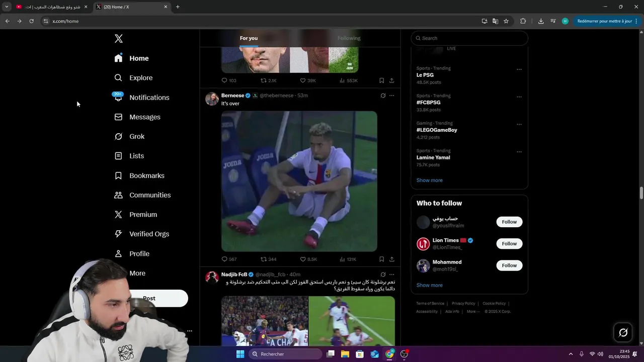
Task: Like top post with 39K likes
Action: point(308,80)
